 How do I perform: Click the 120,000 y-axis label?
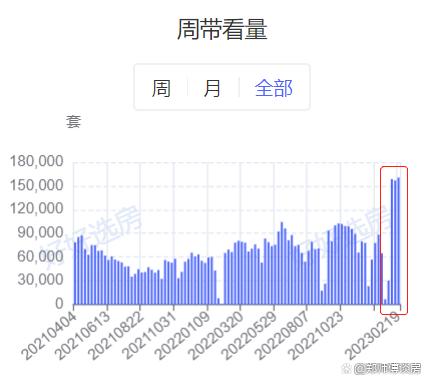[37, 209]
